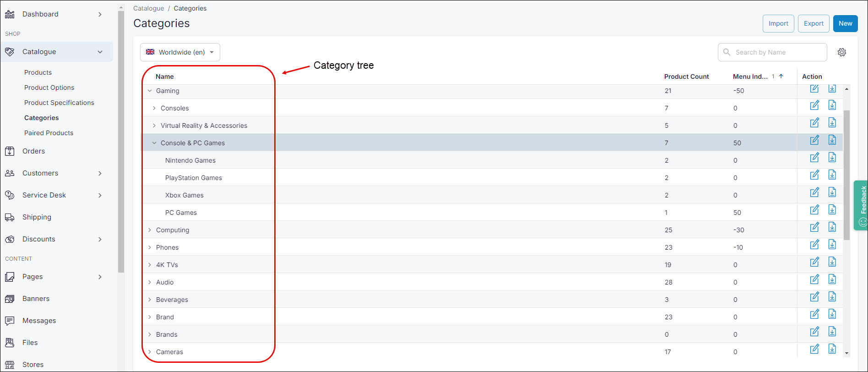
Task: Collapse the Gaming category tree node
Action: pos(149,90)
